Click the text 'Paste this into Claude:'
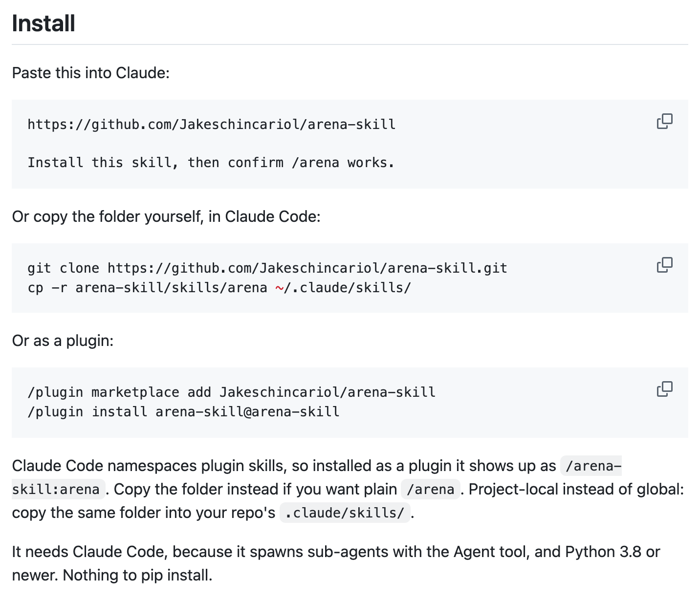Viewport: 700px width, 602px height. [91, 73]
